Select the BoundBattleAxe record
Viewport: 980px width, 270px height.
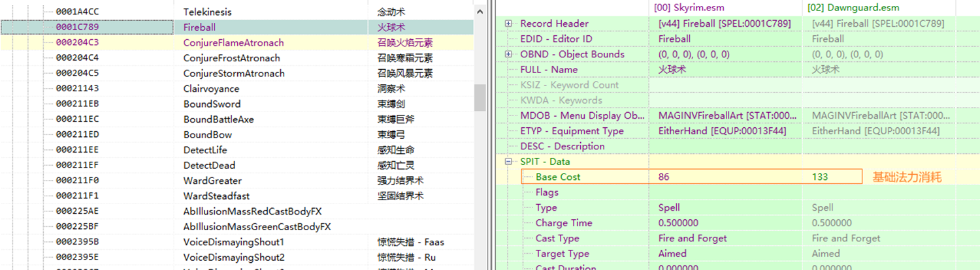pyautogui.click(x=237, y=119)
